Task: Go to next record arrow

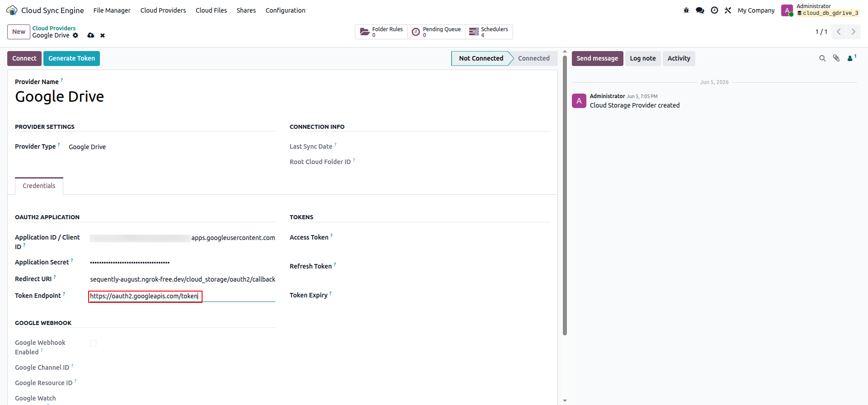Action: [x=853, y=32]
